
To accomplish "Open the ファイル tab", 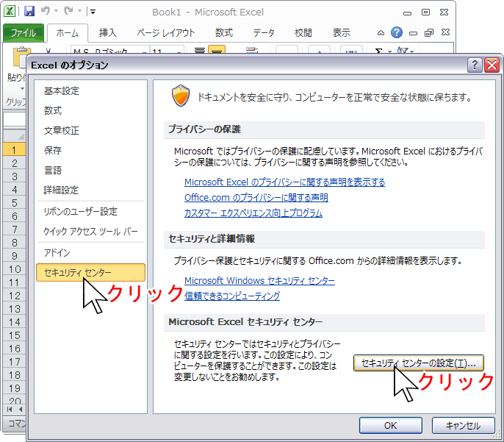I will [x=24, y=33].
